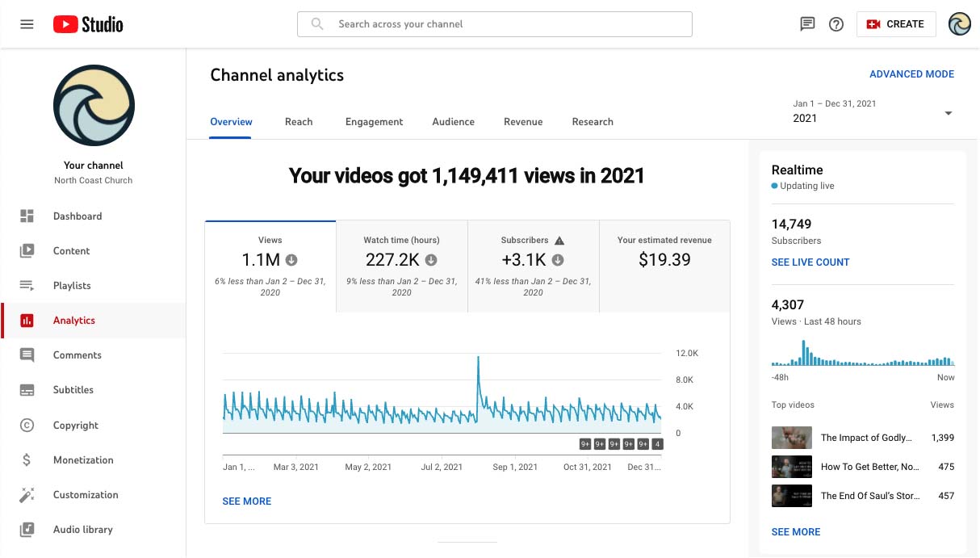Switch to the Research tab
Viewport: 980px width, 558px height.
[x=593, y=122]
